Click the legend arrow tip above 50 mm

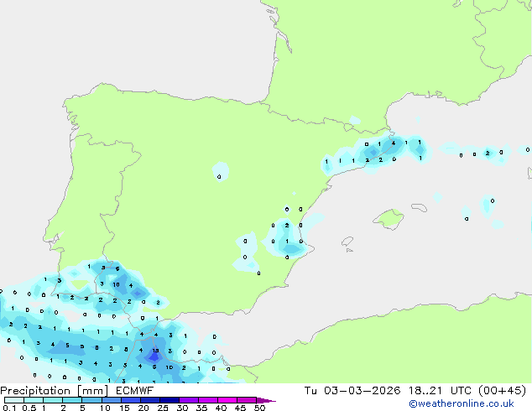click(266, 400)
